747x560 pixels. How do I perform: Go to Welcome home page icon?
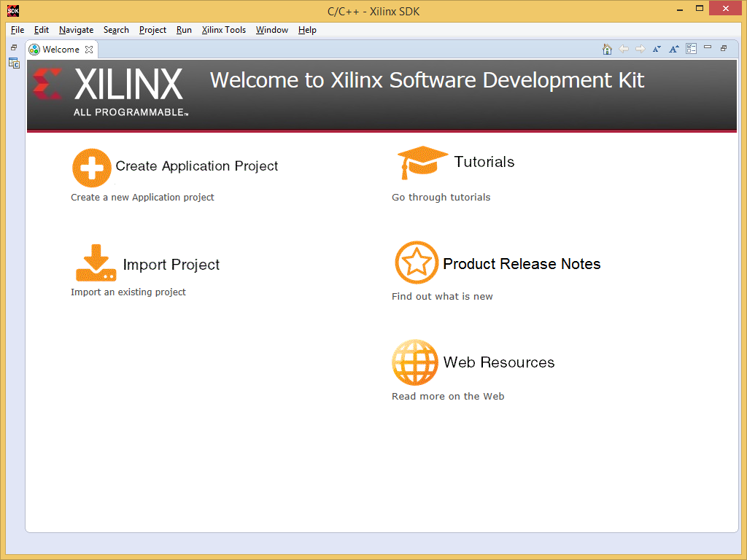[x=607, y=49]
